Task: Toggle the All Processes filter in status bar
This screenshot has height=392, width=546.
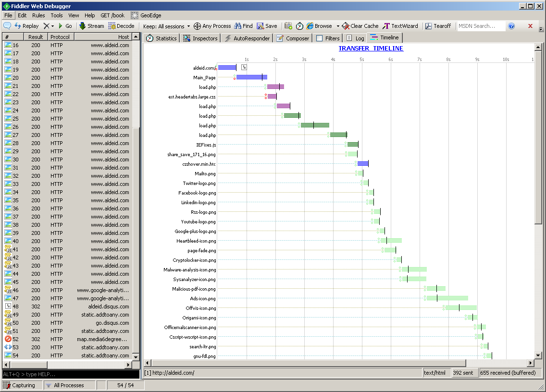Action: click(x=65, y=385)
